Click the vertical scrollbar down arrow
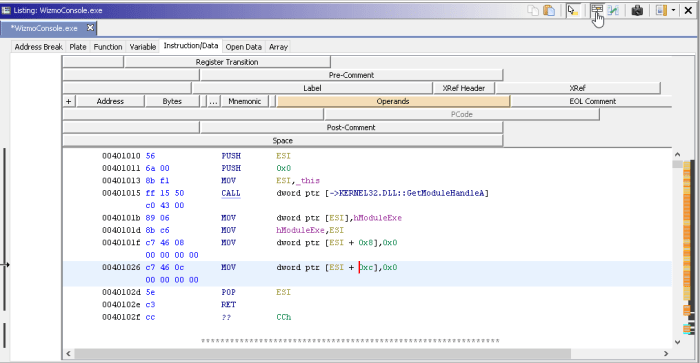 point(677,342)
